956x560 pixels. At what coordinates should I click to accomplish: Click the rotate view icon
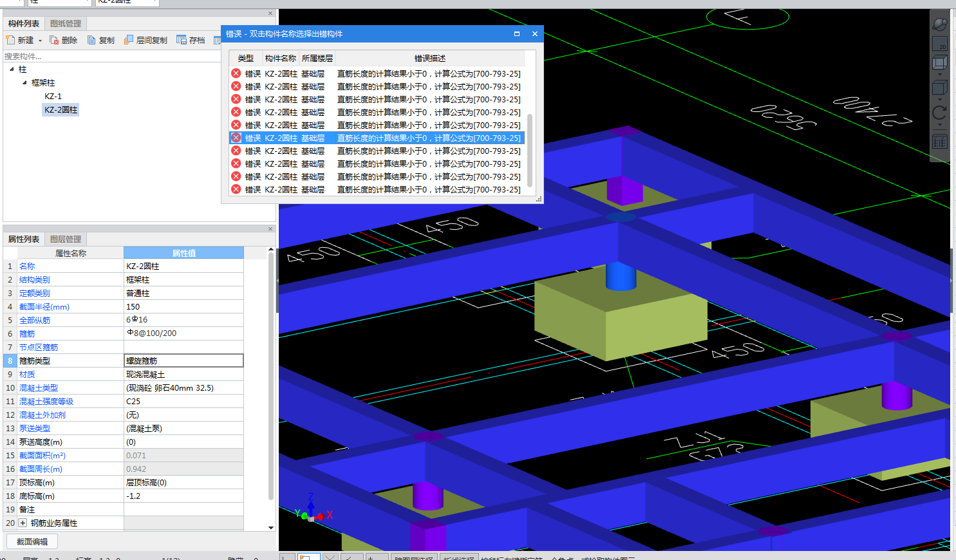point(940,113)
